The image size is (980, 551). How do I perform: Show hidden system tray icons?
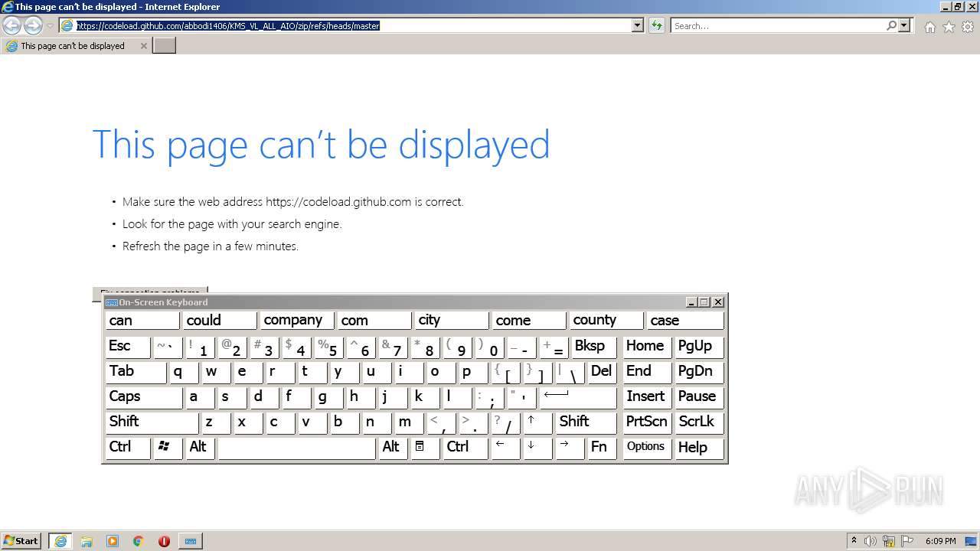pos(854,541)
